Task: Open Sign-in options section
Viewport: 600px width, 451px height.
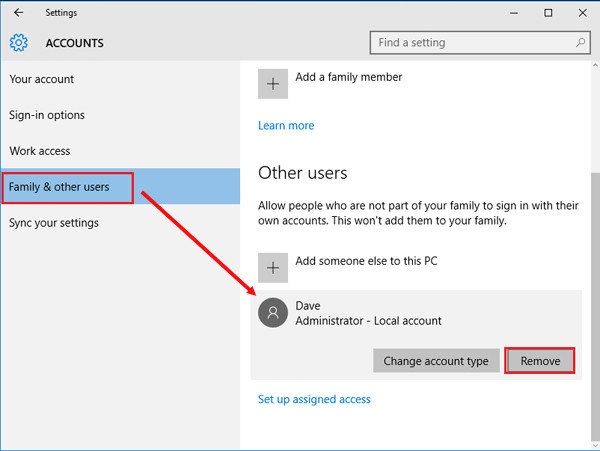Action: pyautogui.click(x=47, y=115)
